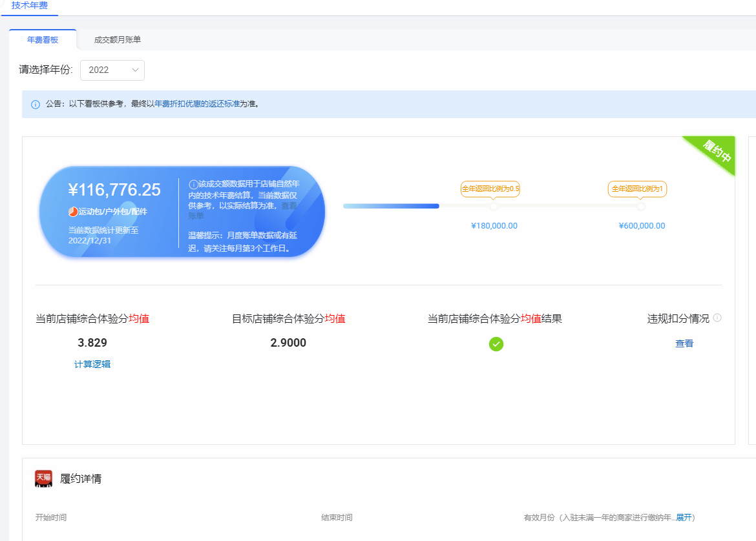
Task: Click the 开始时间 column header
Action: 50,517
